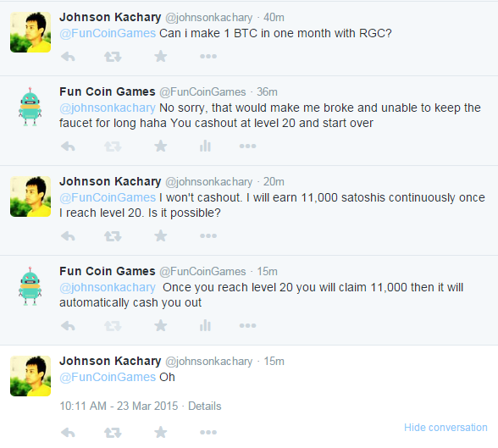Reply to the 'Oh' tweet
The image size is (498, 448).
point(68,433)
